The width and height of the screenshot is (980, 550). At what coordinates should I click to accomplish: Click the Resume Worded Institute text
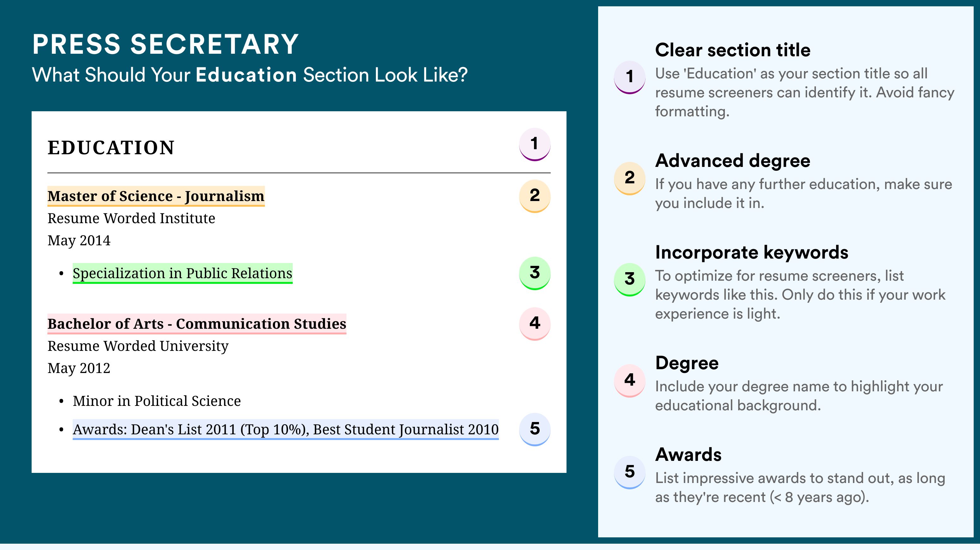(x=131, y=218)
